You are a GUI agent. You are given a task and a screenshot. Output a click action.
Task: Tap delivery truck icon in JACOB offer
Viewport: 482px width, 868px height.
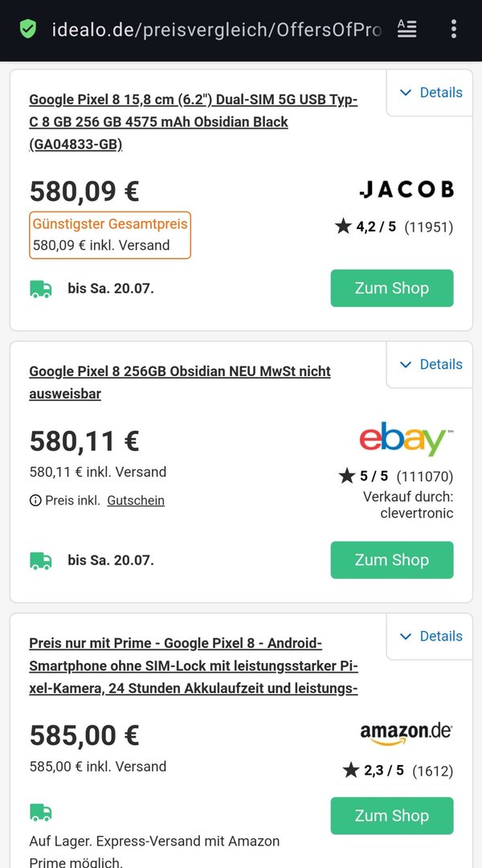41,289
